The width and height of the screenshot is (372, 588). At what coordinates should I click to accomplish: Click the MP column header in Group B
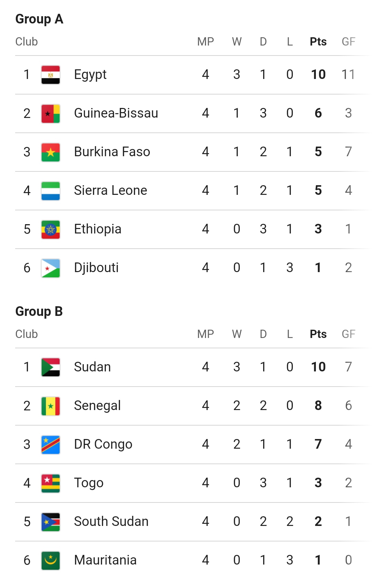tap(205, 334)
